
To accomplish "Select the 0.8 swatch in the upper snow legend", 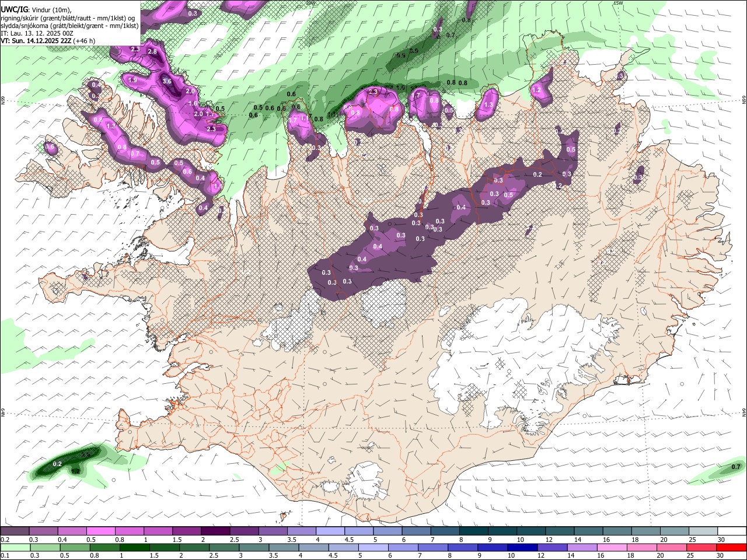I will 129,531.
